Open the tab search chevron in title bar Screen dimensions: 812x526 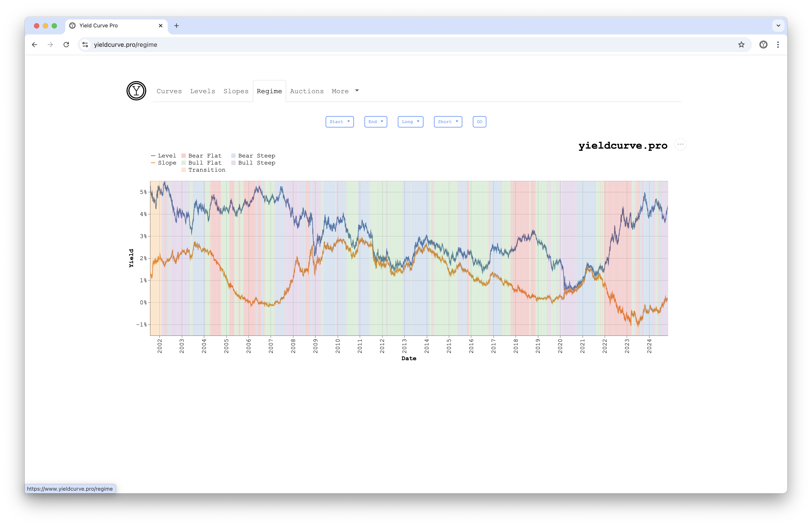coord(778,26)
